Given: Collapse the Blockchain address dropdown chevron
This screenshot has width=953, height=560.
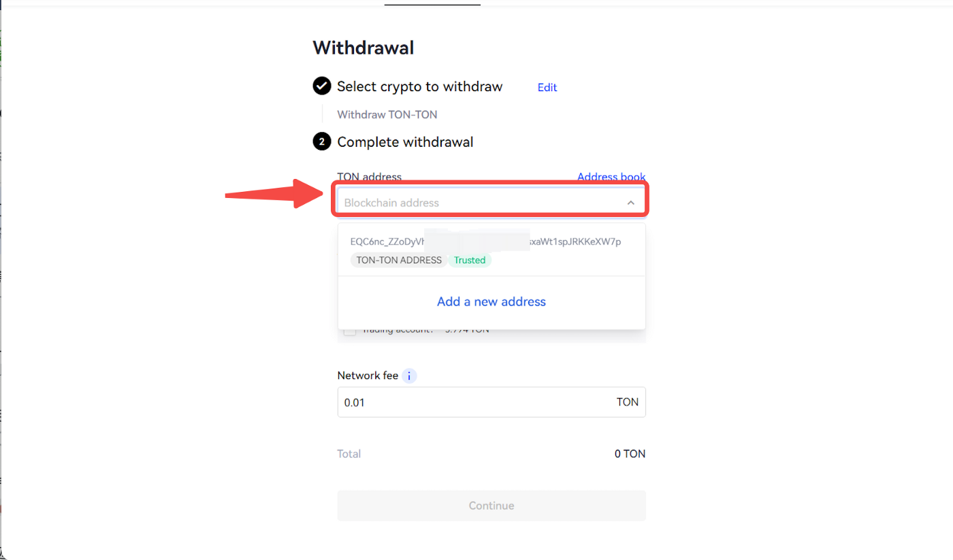Looking at the screenshot, I should point(631,203).
